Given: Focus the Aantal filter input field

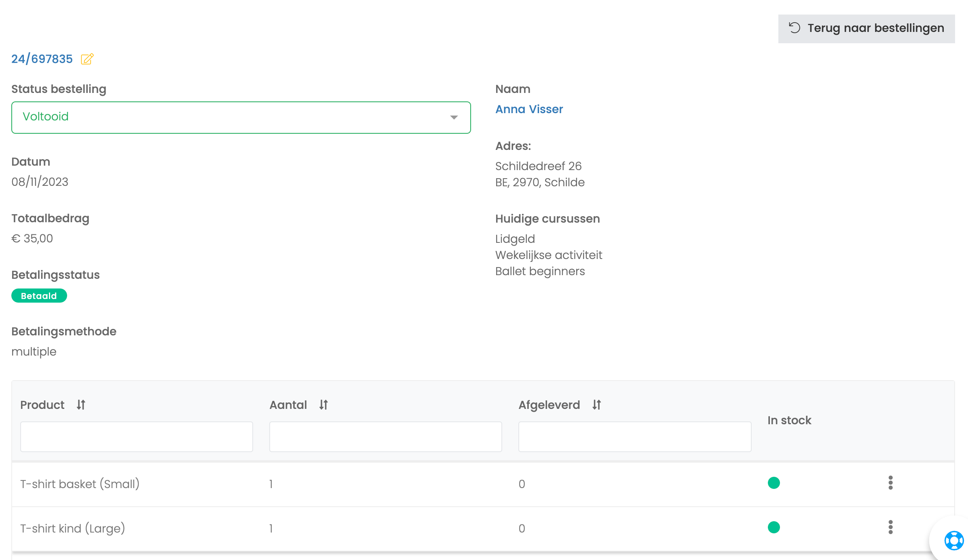Looking at the screenshot, I should pyautogui.click(x=386, y=437).
